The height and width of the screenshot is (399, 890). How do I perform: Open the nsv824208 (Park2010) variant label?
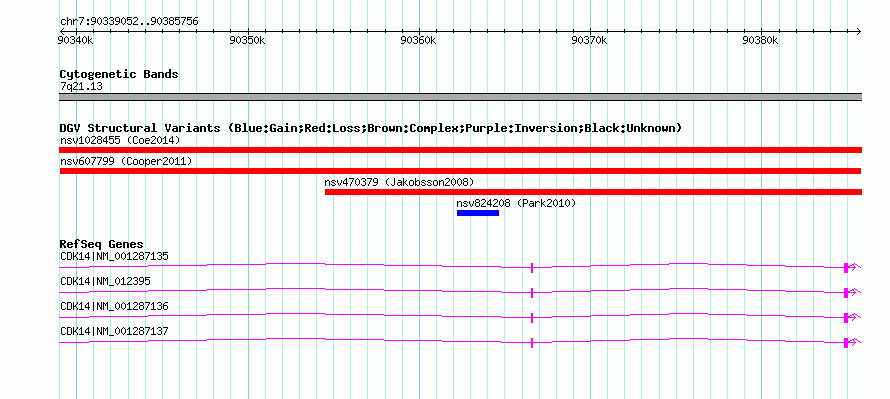516,203
